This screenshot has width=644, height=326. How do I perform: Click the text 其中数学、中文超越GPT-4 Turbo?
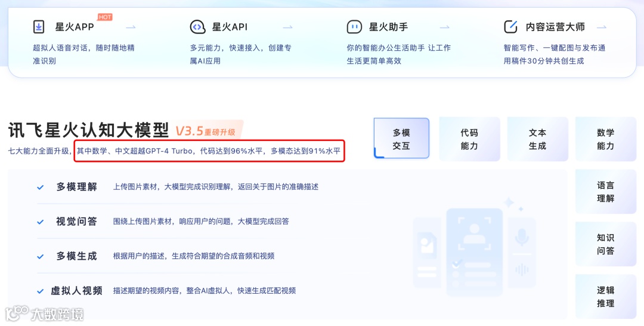click(x=135, y=151)
